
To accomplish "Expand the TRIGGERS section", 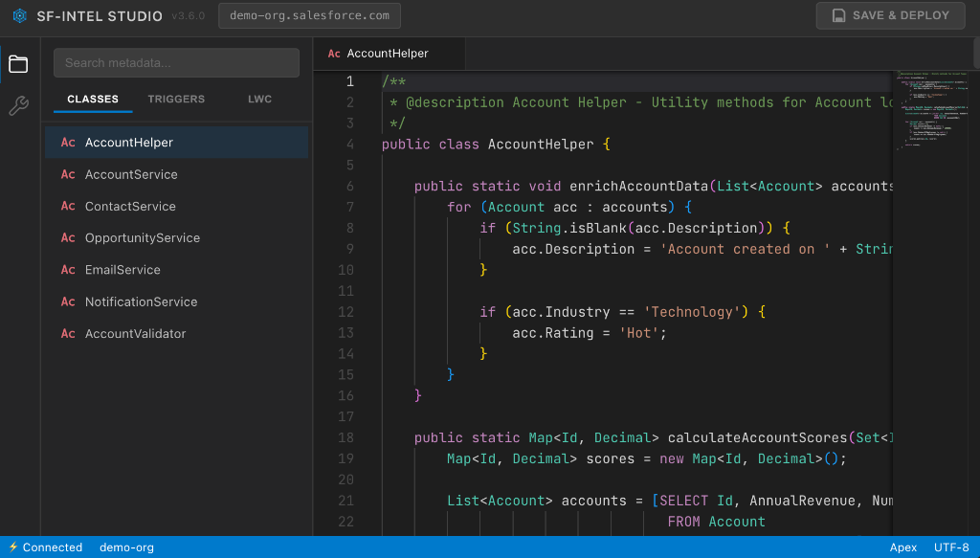I will pyautogui.click(x=175, y=99).
